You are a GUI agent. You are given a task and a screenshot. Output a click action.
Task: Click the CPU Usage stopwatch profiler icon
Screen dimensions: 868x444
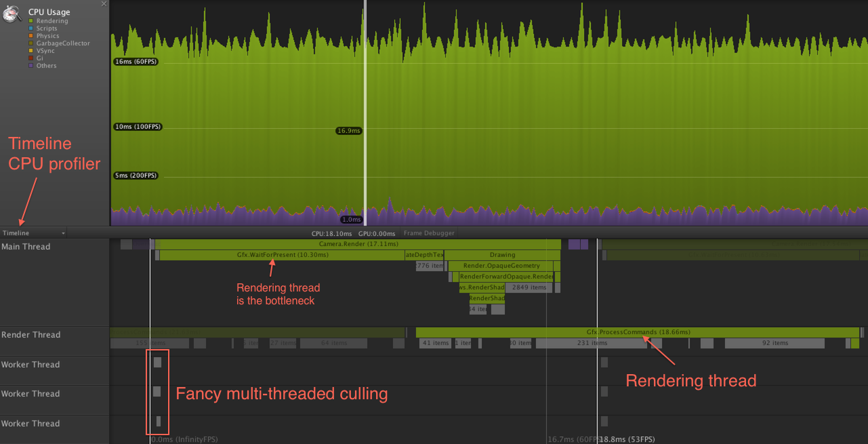pyautogui.click(x=12, y=14)
